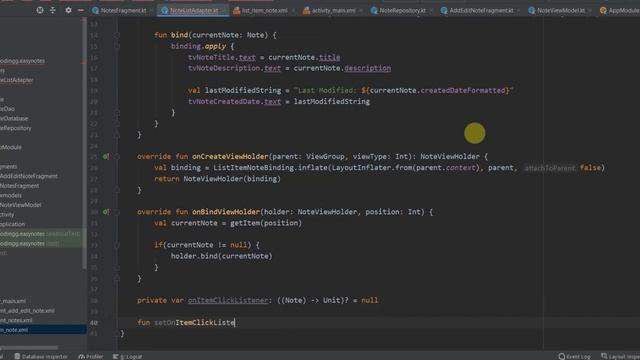Screen dimensions: 640x360
Task: Switch to the NoteViewModel.kt tab
Action: [x=560, y=11]
